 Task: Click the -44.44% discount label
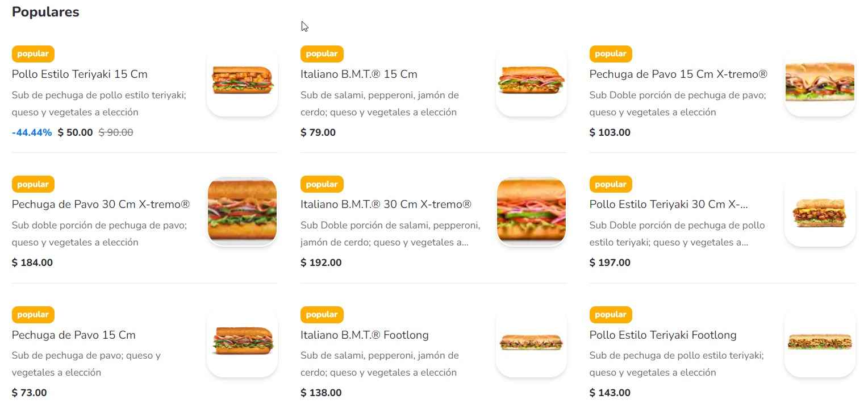click(x=31, y=132)
